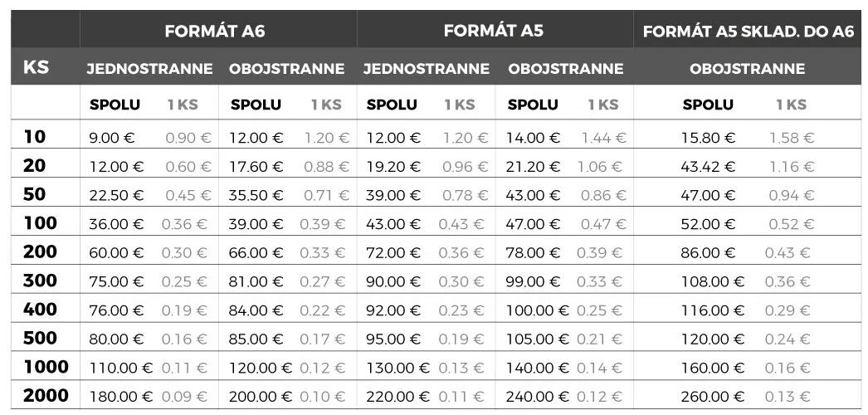
Task: Select the 19.20 € price cell
Action: pyautogui.click(x=393, y=167)
